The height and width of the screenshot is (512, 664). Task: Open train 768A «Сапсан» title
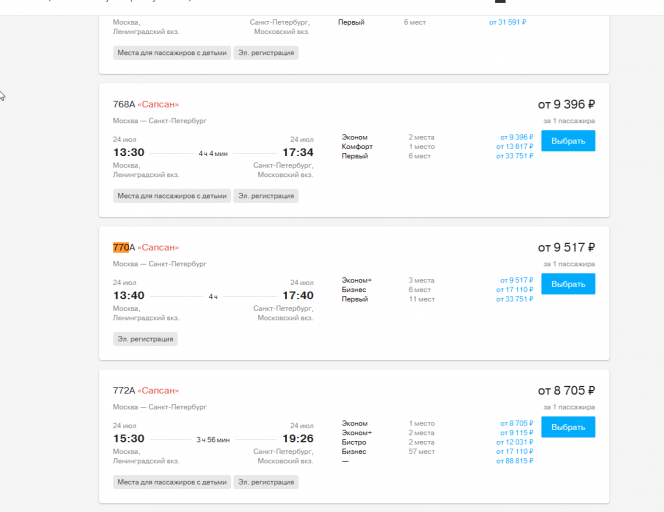[146, 104]
